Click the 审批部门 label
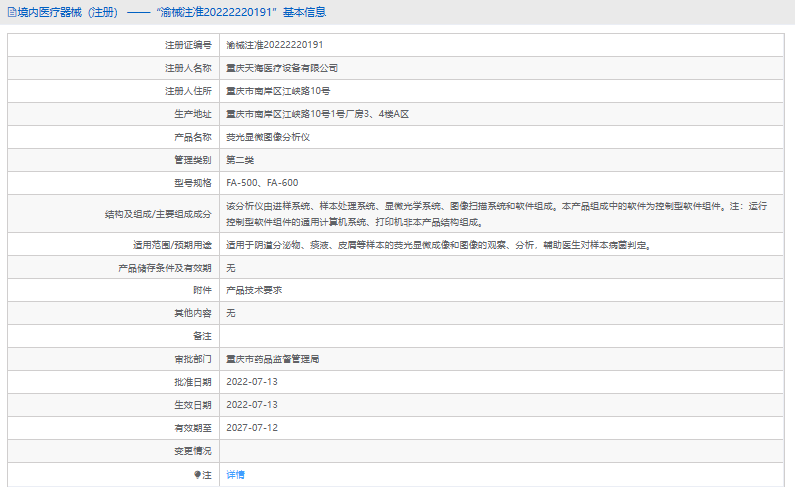 tap(193, 359)
